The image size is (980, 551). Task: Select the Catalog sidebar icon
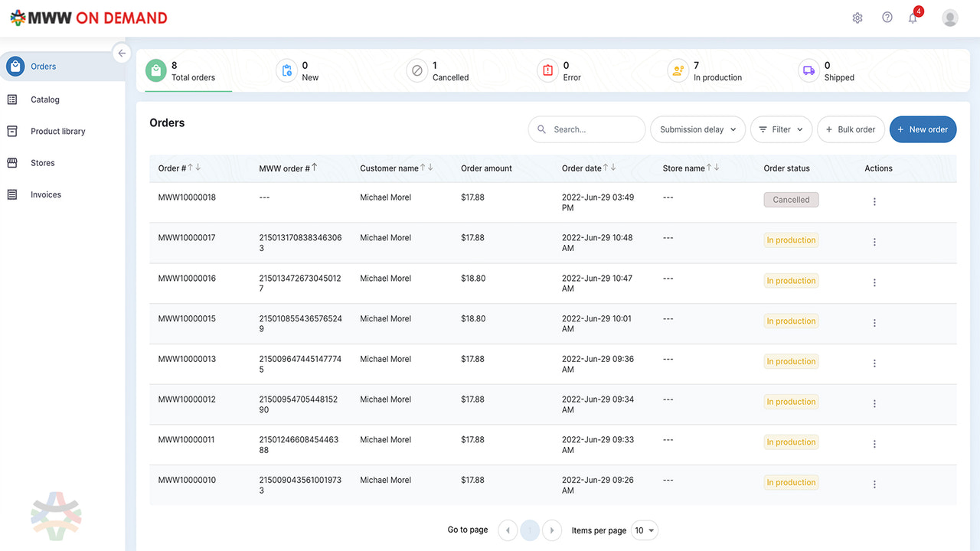tap(11, 99)
